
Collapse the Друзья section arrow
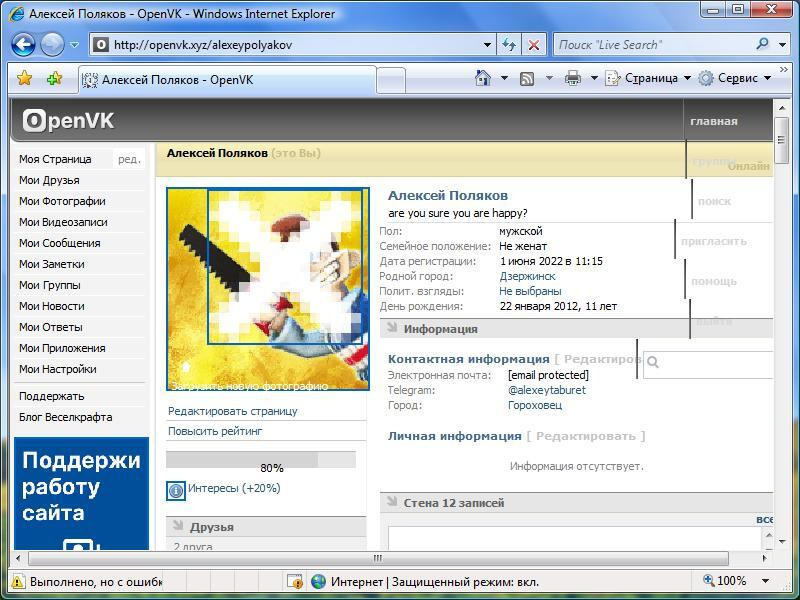pyautogui.click(x=178, y=525)
